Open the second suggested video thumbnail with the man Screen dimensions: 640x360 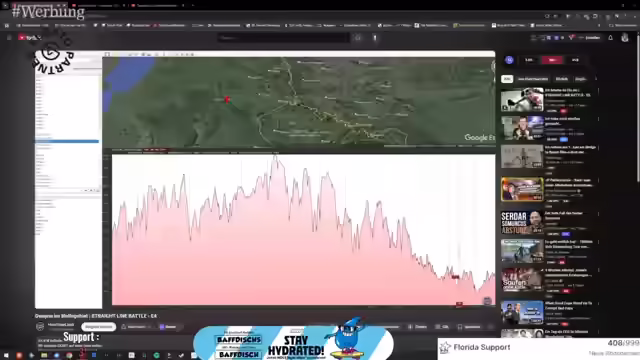(x=522, y=128)
